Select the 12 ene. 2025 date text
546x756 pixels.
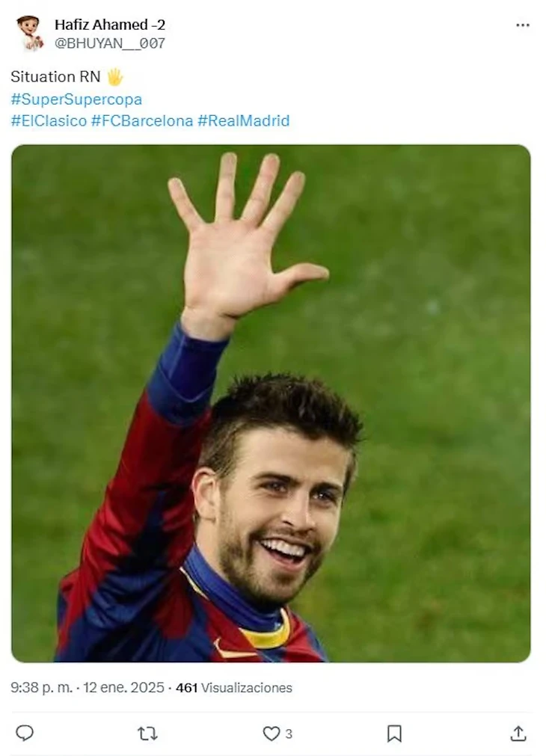coord(123,687)
